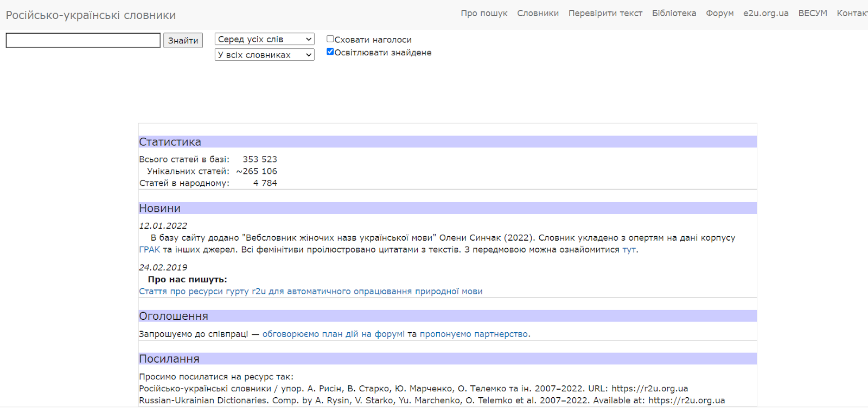Follow the ГРАК corpus link
This screenshot has height=420, width=868.
(149, 250)
